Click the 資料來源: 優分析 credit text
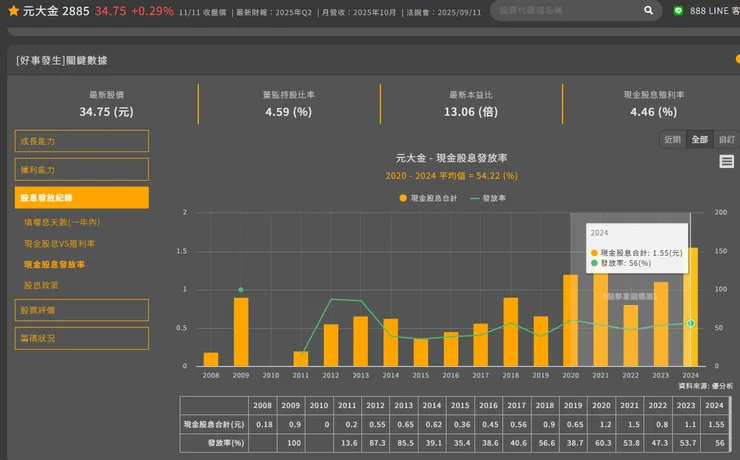The height and width of the screenshot is (460, 740). click(x=706, y=386)
